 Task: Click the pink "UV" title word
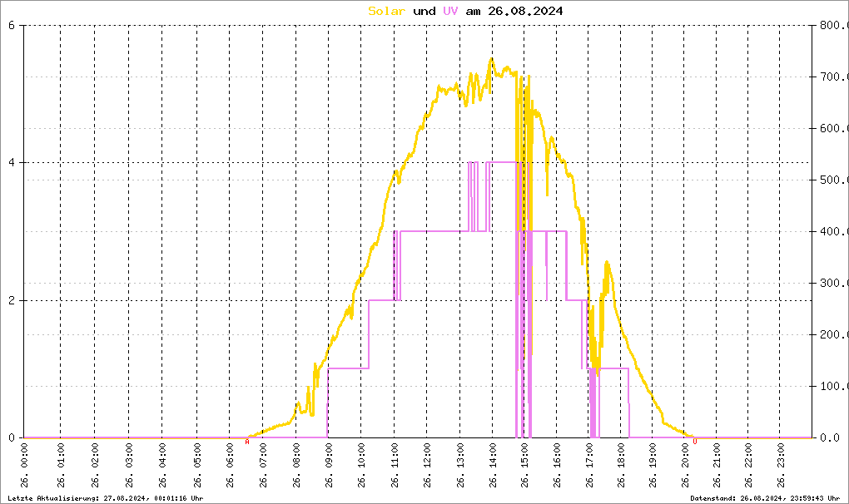point(450,11)
